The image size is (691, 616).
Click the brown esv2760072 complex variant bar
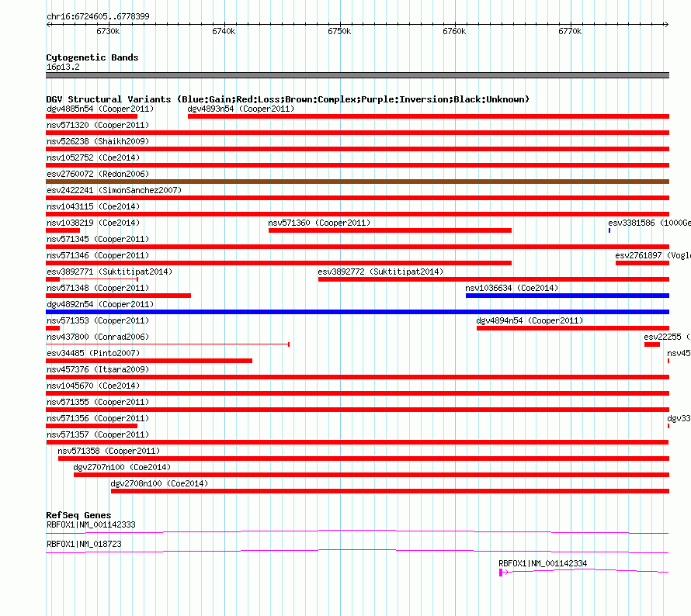(357, 182)
